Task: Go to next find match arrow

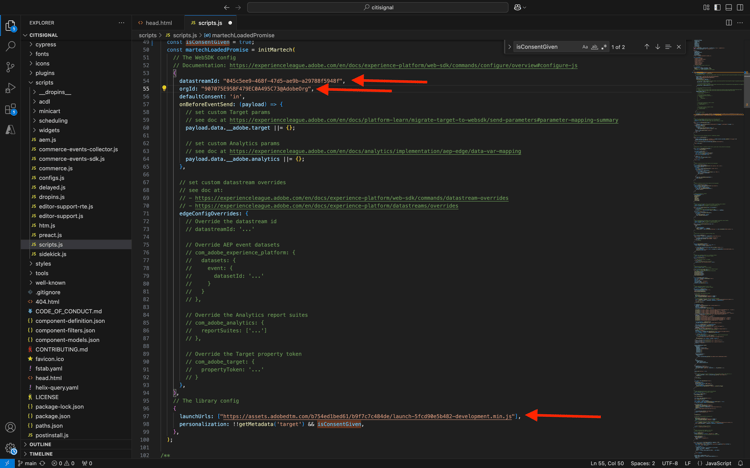Action: coord(657,47)
